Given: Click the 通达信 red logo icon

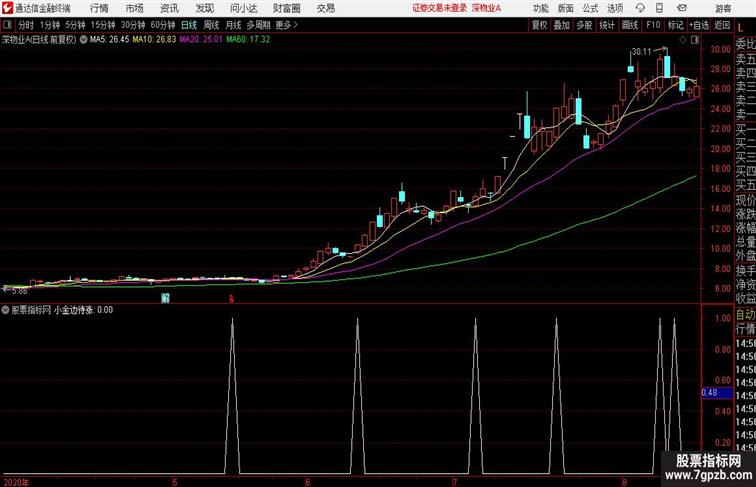Looking at the screenshot, I should pyautogui.click(x=7, y=8).
